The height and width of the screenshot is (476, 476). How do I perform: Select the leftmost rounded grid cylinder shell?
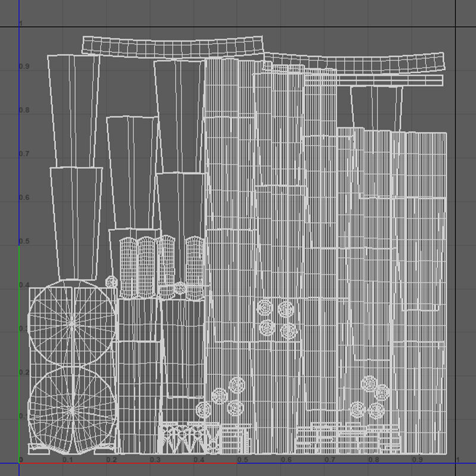pos(128,267)
